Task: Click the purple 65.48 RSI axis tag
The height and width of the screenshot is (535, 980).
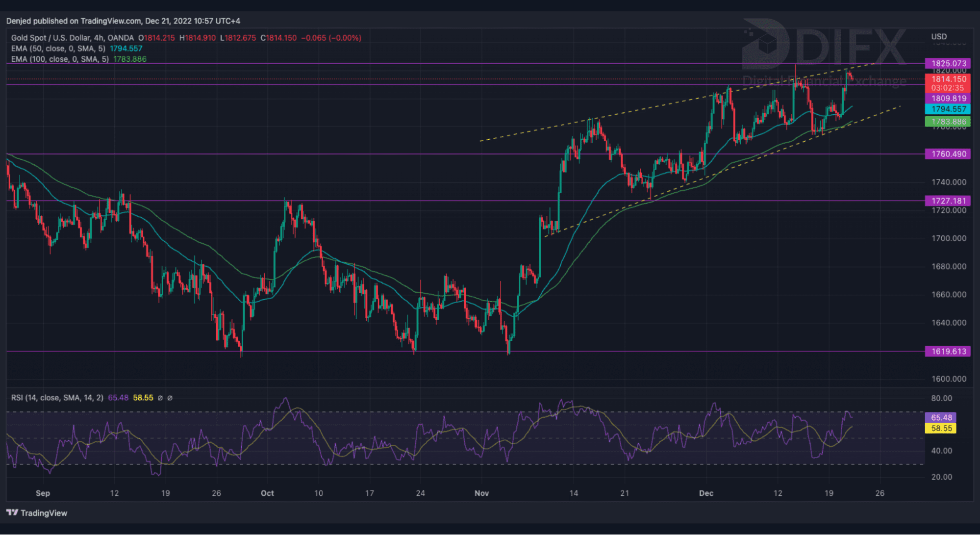Action: (x=941, y=417)
